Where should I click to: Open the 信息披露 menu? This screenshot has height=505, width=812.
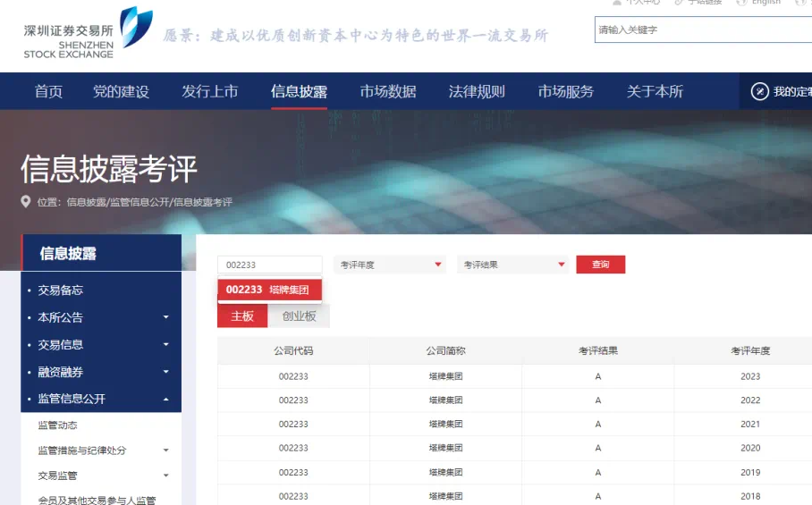click(x=299, y=91)
